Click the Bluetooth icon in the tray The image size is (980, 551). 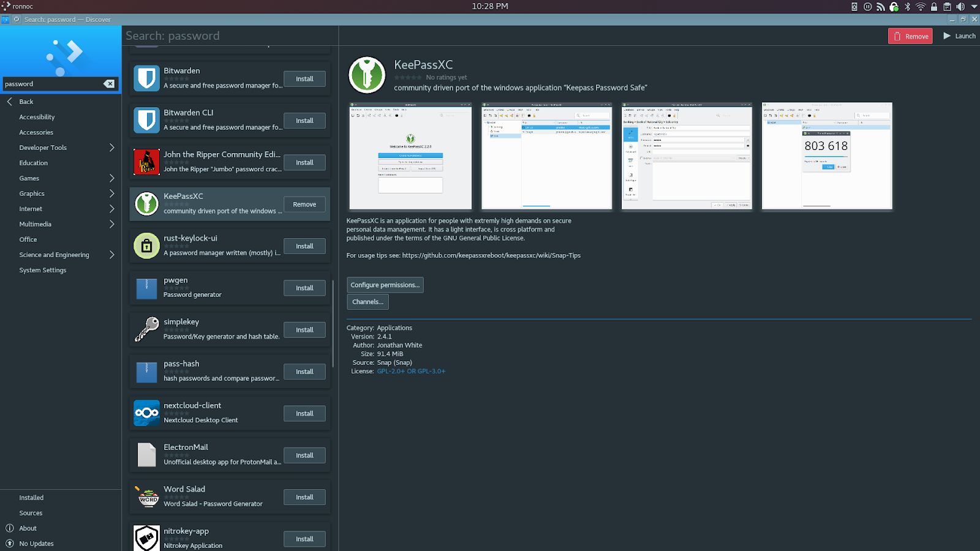click(x=907, y=7)
